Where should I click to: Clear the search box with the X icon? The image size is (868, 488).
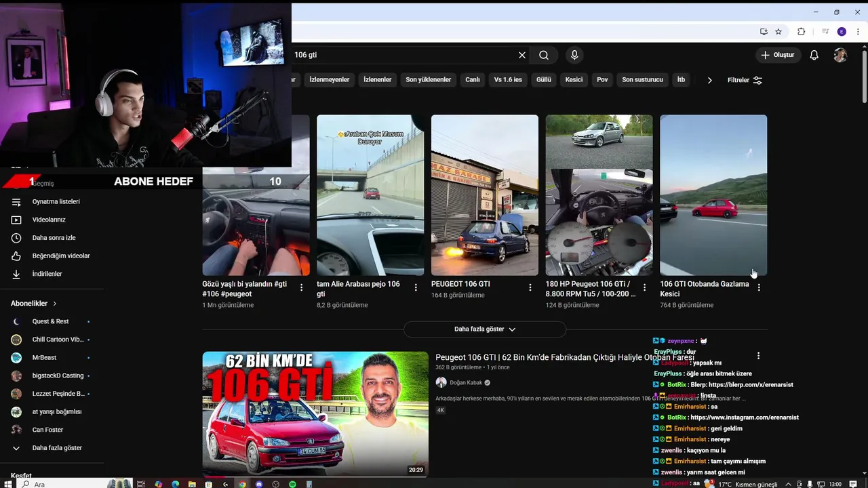[522, 55]
